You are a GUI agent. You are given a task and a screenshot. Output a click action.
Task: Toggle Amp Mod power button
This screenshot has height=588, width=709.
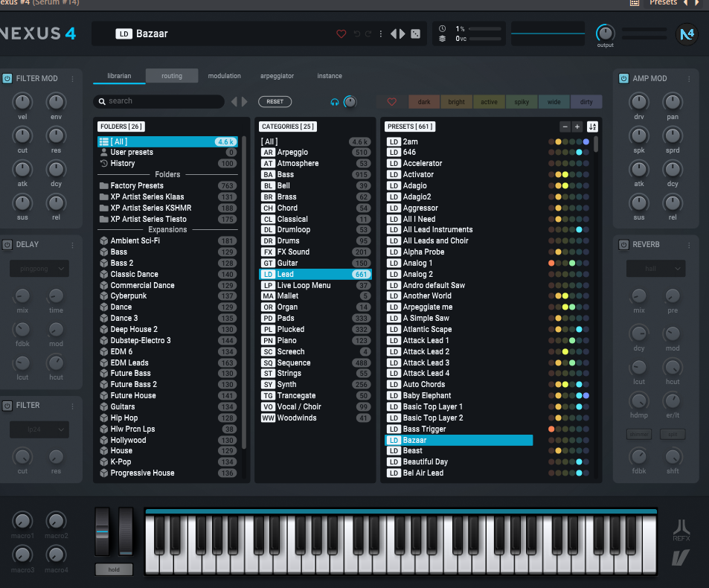click(x=623, y=79)
